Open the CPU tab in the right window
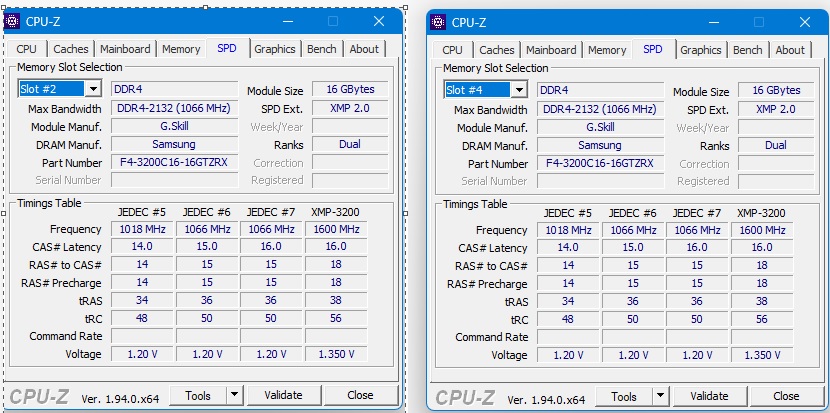The image size is (830, 413). click(x=452, y=50)
